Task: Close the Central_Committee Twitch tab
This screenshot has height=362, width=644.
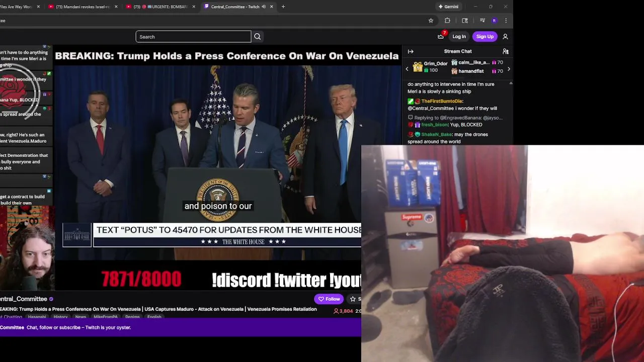Action: 272,7
